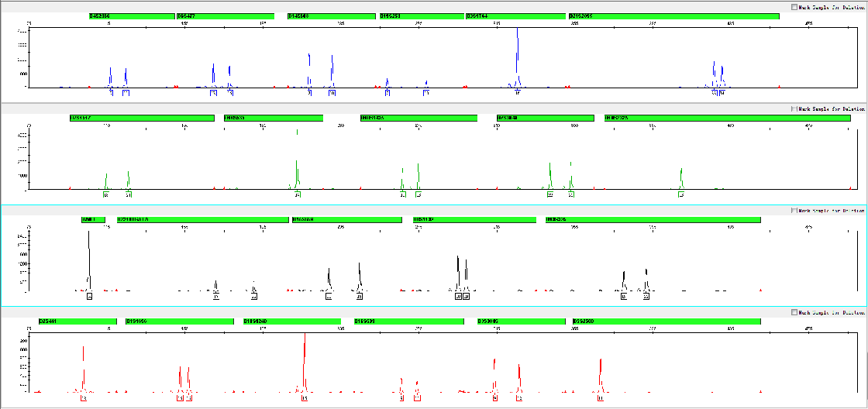Click the tall black AMEL peak

89,259
